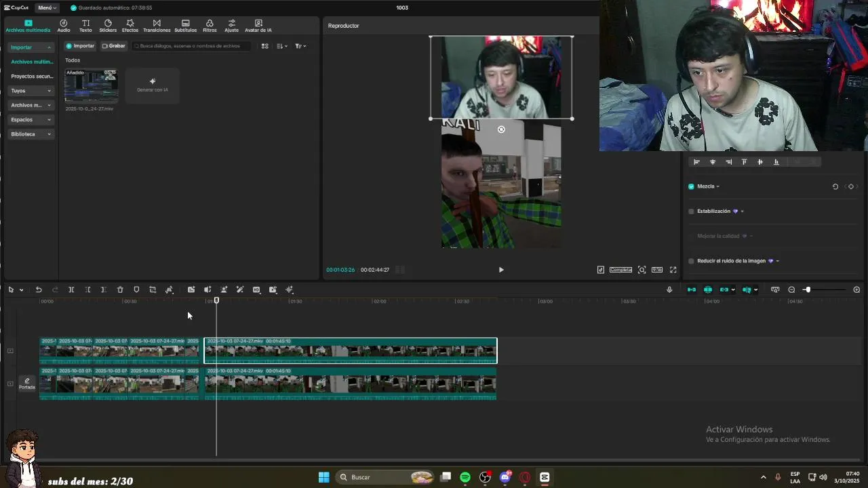This screenshot has width=868, height=488.
Task: Record voiceover with microphone icon
Action: pos(669,290)
